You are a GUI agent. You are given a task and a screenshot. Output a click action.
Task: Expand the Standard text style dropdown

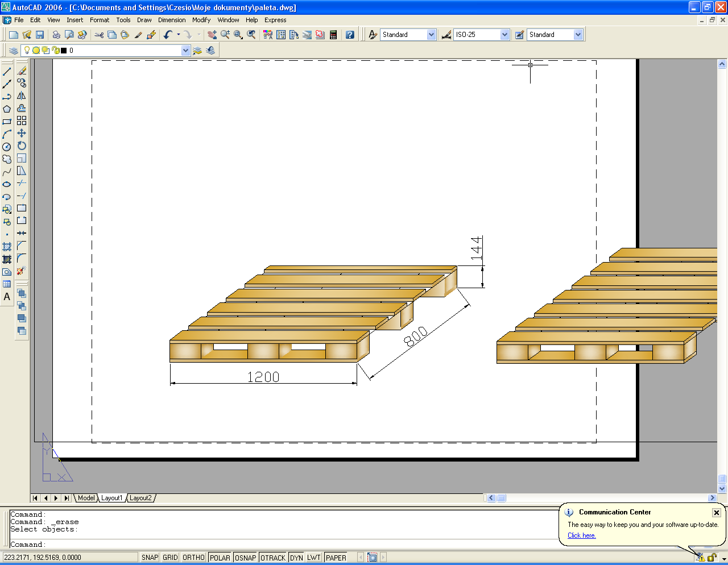[x=431, y=35]
